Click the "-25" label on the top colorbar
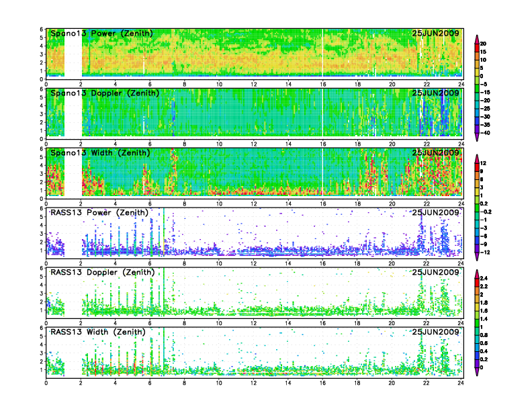 (485, 109)
